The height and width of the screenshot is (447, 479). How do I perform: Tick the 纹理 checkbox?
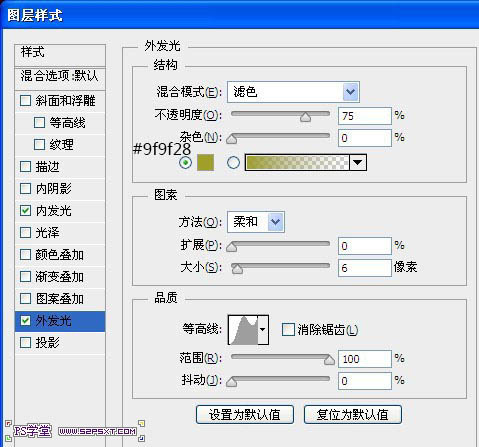[x=39, y=145]
